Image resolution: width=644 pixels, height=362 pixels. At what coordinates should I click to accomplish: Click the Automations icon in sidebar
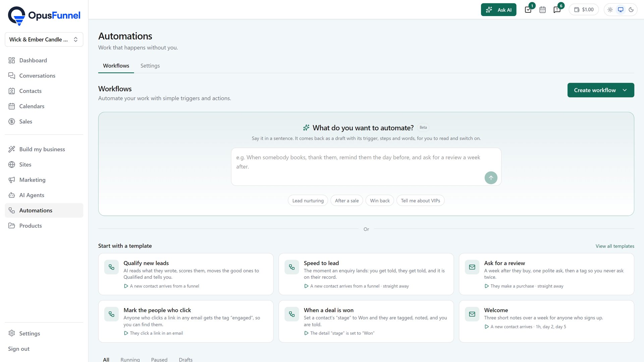[12, 210]
